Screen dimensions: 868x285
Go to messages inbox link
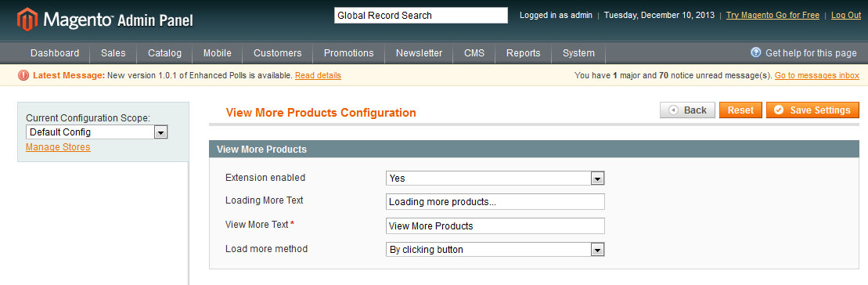[816, 75]
